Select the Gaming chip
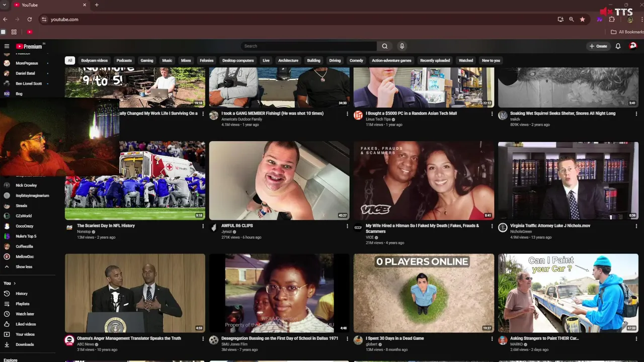 coord(147,60)
